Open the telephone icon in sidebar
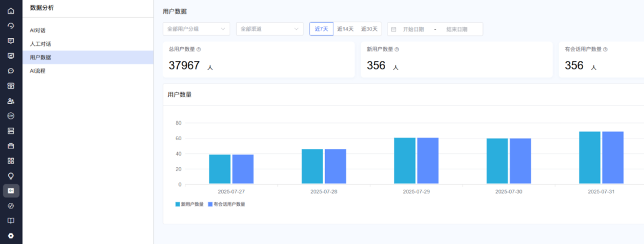This screenshot has width=644, height=244. tap(11, 86)
